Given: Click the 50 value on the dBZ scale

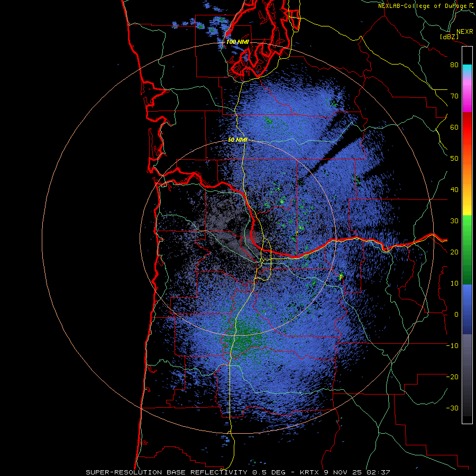Looking at the screenshot, I should pos(454,159).
